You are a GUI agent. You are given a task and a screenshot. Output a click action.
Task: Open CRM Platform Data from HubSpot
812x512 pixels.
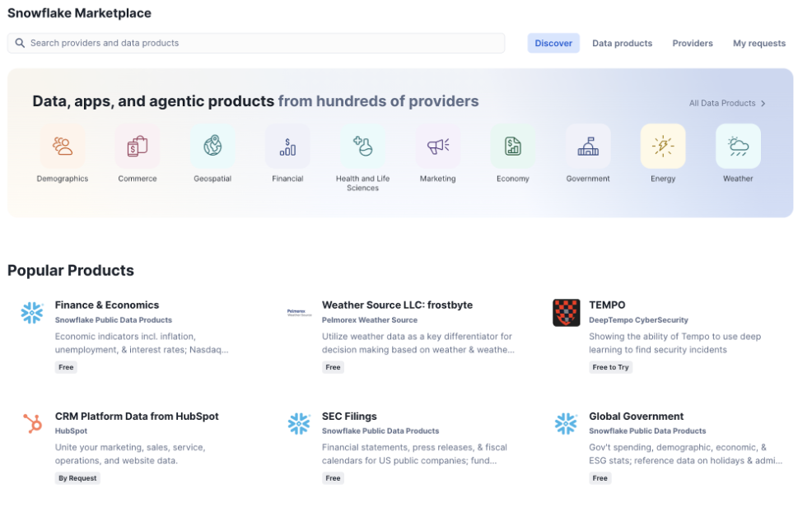[137, 417]
